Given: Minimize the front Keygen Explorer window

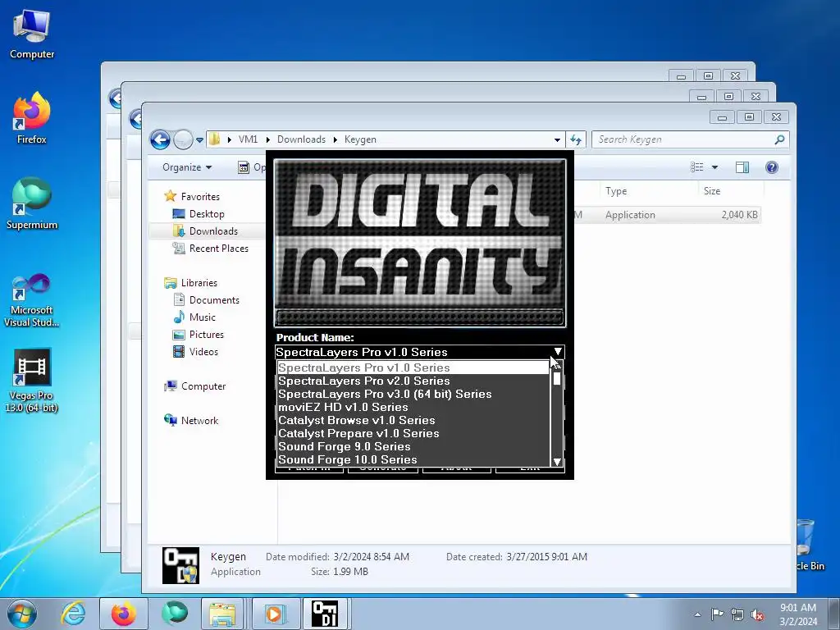Looking at the screenshot, I should pyautogui.click(x=722, y=116).
